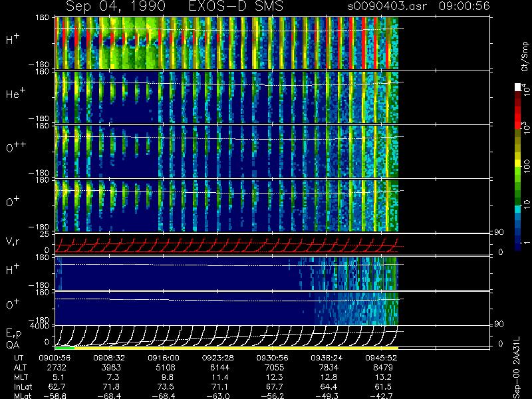This screenshot has height=399, width=532.
Task: Select the 'EXOS-D SMS' instrument title
Action: 236,7
